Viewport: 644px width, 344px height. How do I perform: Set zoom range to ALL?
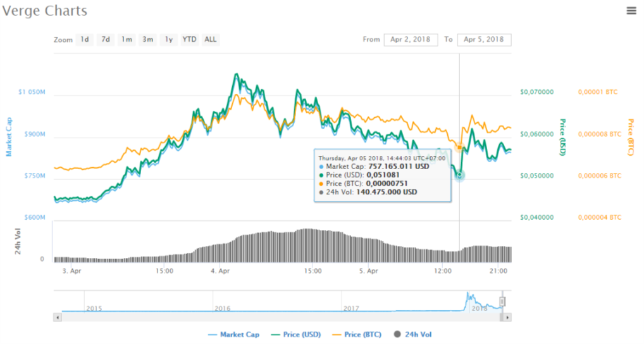(x=210, y=39)
